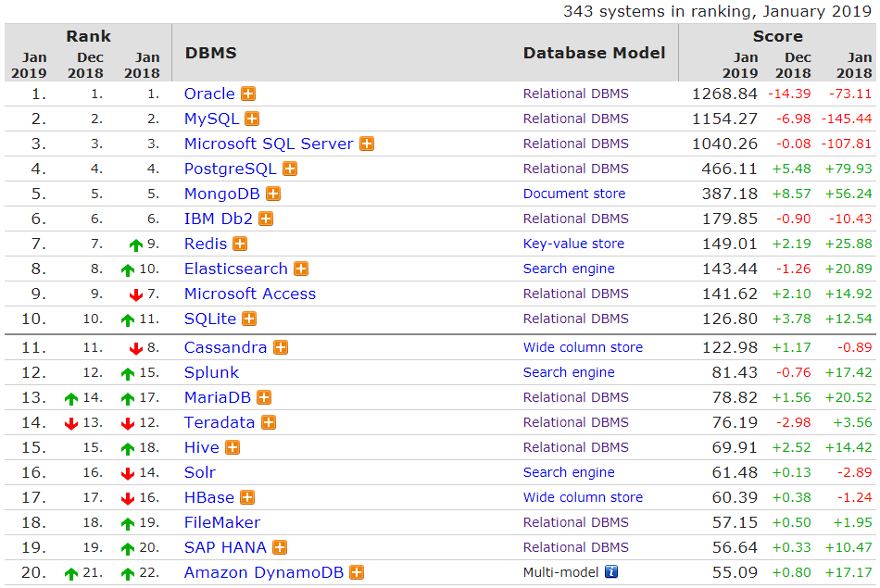Click Document store model link for MongoDB
The height and width of the screenshot is (588, 880).
(574, 194)
